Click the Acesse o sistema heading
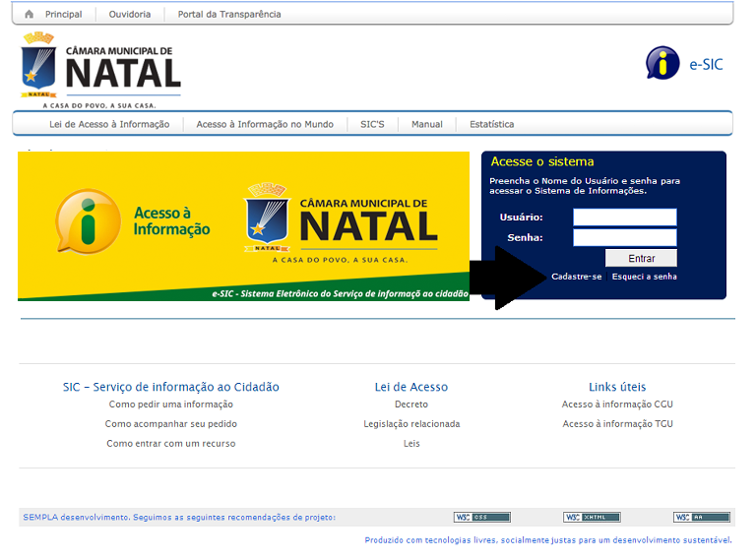The width and height of the screenshot is (756, 560). tap(542, 161)
